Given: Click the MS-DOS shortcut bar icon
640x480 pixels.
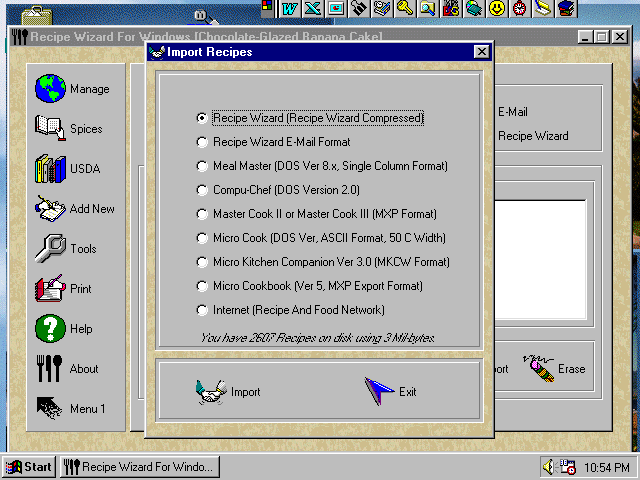Looking at the screenshot, I should click(x=451, y=9).
